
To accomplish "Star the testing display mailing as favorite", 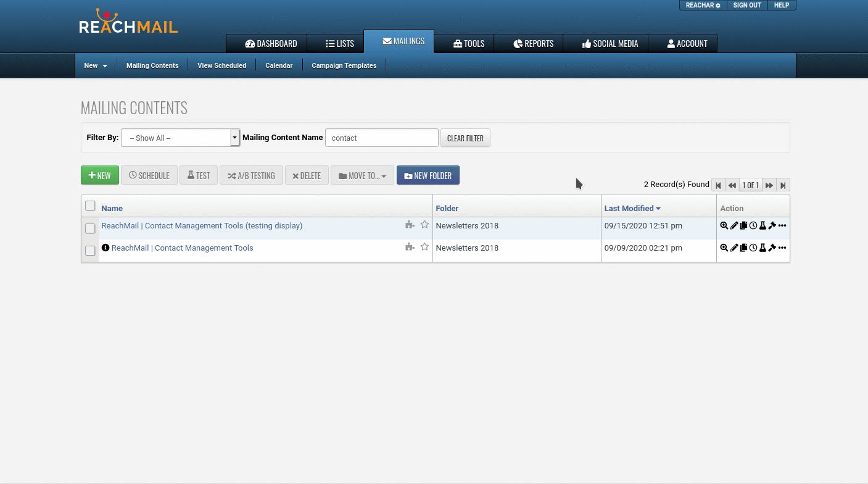I will 424,225.
